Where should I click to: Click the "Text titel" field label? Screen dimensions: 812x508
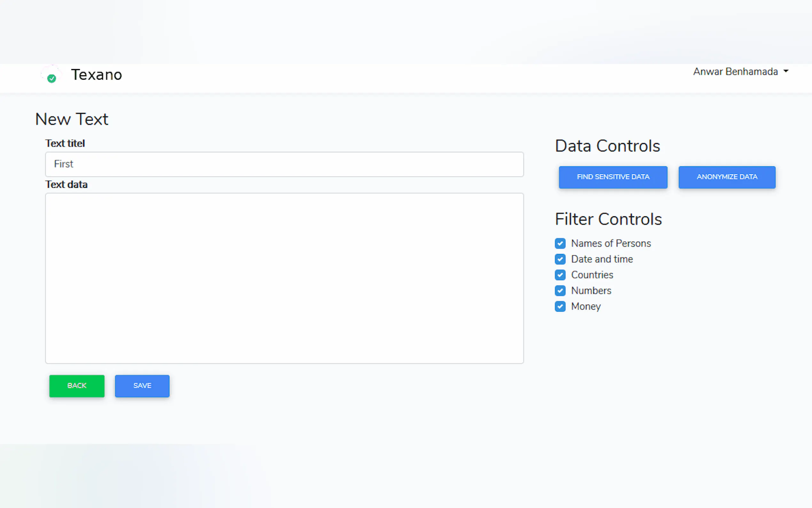pos(65,143)
